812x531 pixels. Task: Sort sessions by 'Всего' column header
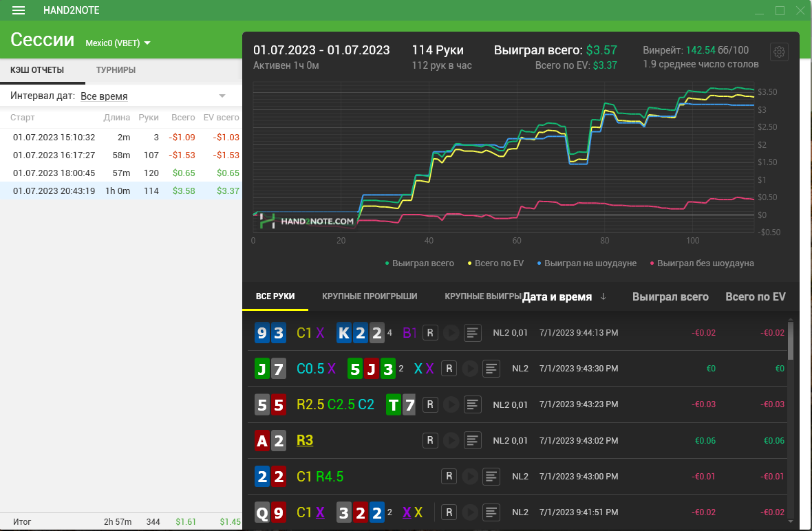coord(183,118)
